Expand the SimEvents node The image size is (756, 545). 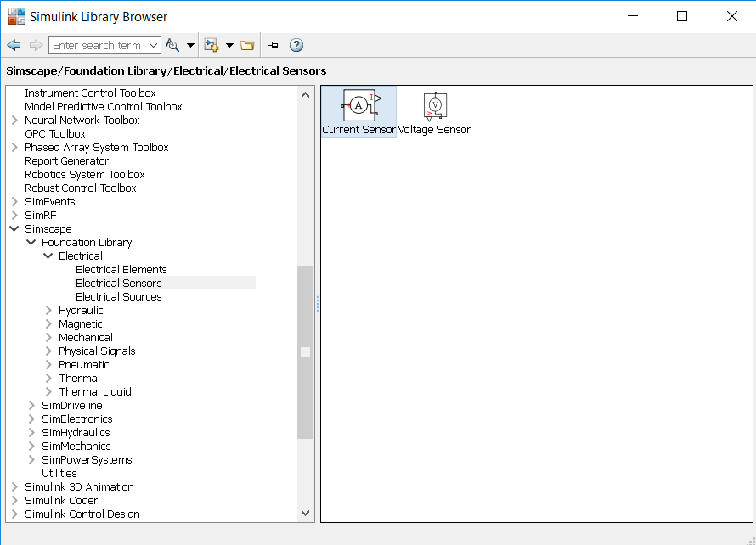tap(14, 201)
